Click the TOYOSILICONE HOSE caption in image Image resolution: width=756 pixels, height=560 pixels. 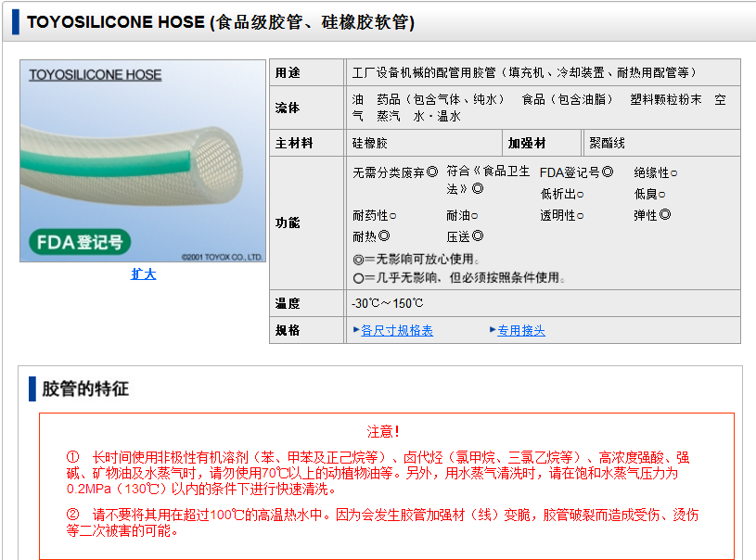(x=95, y=75)
